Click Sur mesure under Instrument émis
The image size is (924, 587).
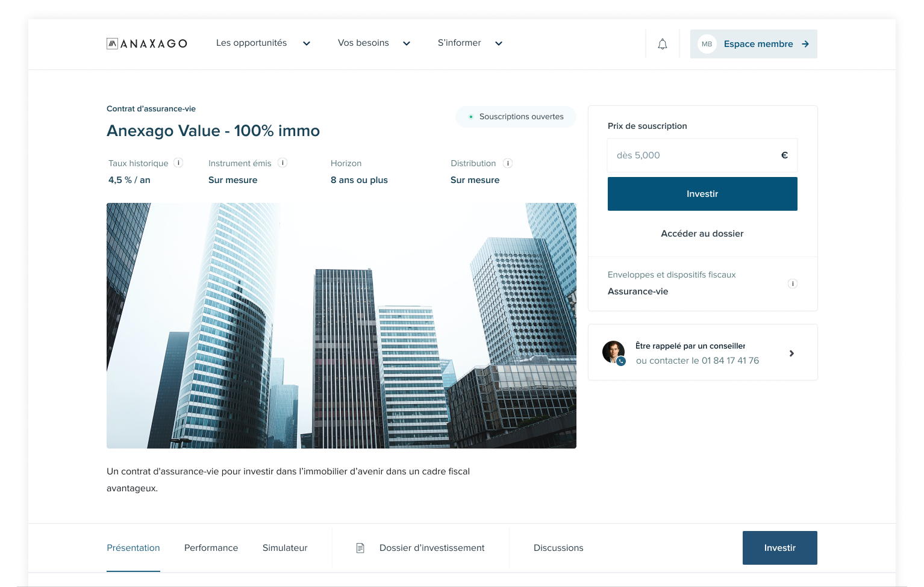point(233,180)
